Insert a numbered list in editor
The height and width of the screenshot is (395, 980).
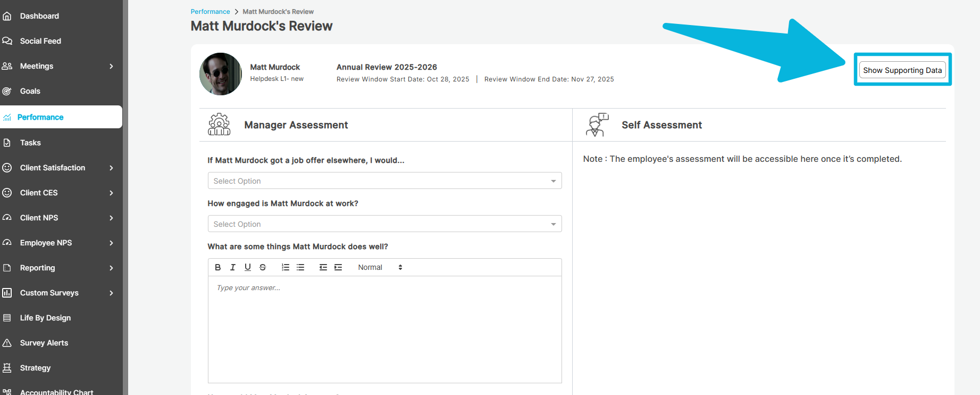(x=286, y=267)
